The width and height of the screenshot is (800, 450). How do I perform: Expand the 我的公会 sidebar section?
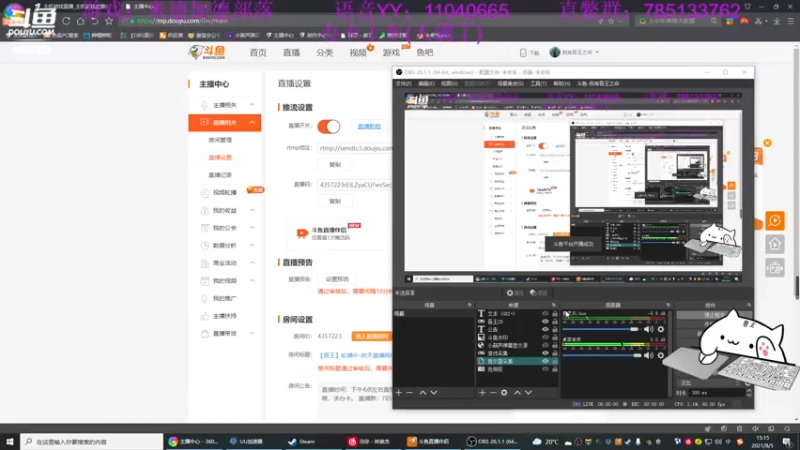tap(252, 228)
